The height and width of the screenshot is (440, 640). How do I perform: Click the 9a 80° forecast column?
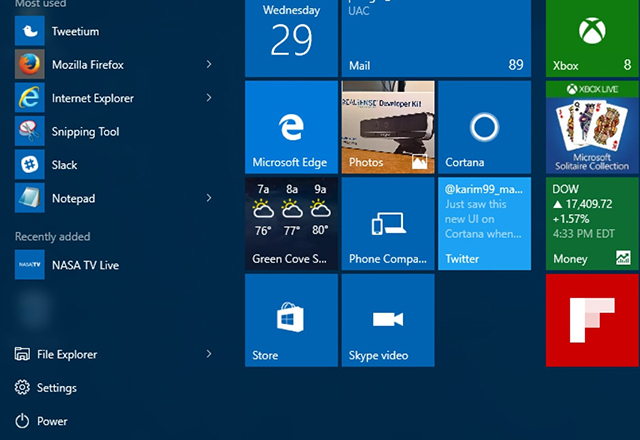point(320,210)
